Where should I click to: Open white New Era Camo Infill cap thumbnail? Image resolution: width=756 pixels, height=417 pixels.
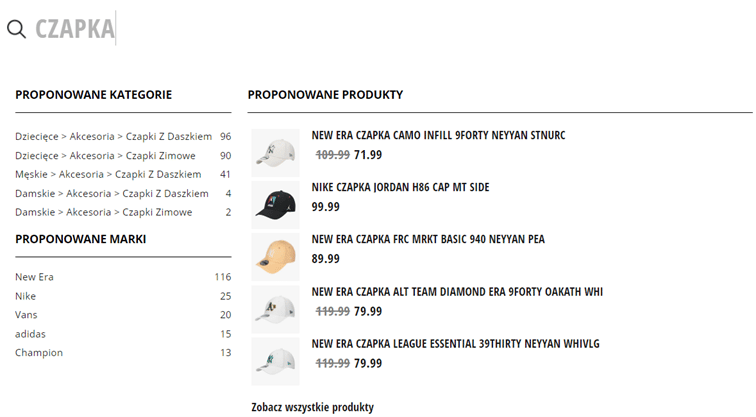(x=275, y=153)
